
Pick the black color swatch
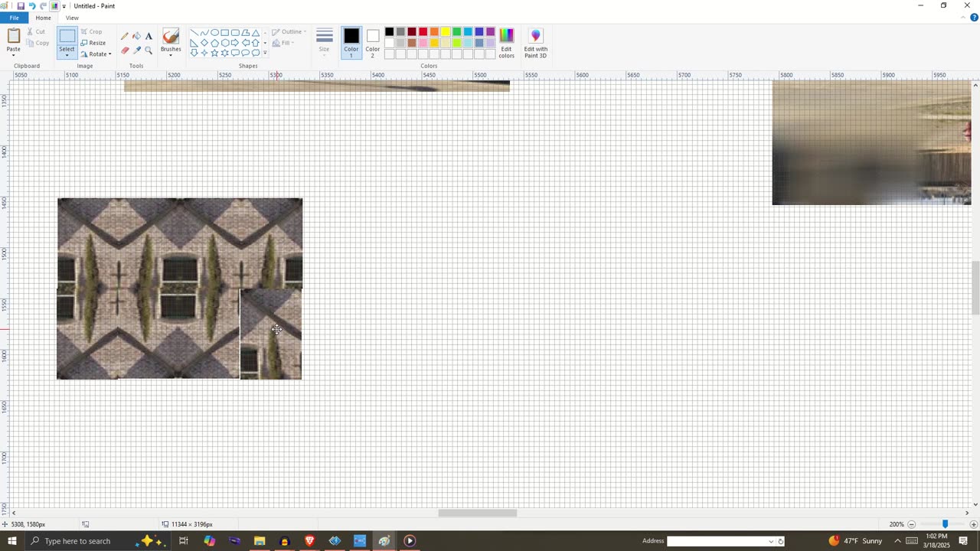click(389, 31)
